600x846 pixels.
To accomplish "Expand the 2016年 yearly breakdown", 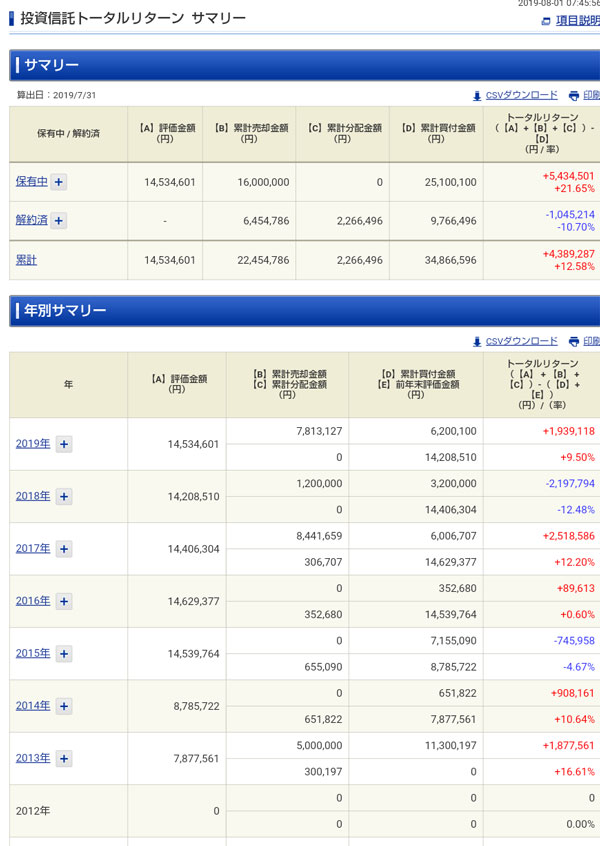I will click(63, 601).
